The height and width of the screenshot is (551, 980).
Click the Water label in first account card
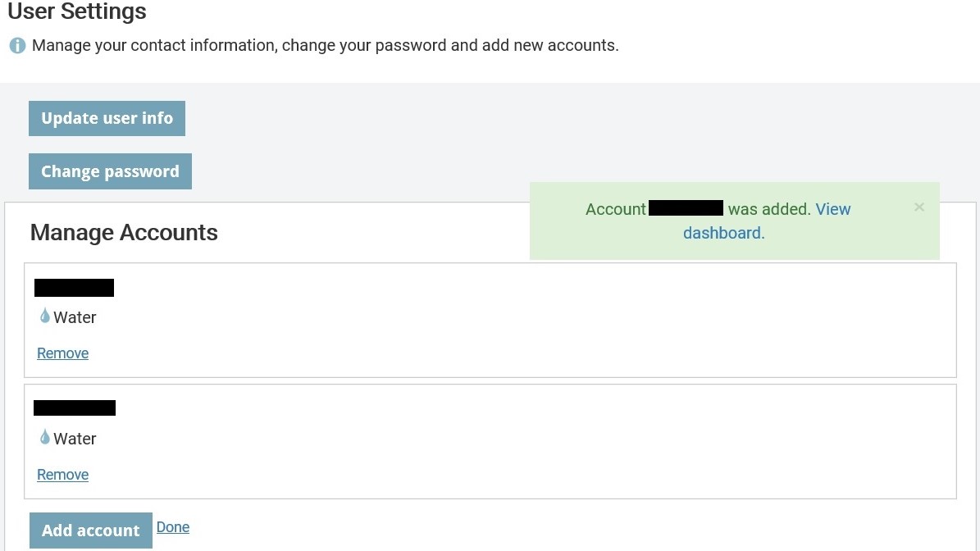pyautogui.click(x=75, y=317)
